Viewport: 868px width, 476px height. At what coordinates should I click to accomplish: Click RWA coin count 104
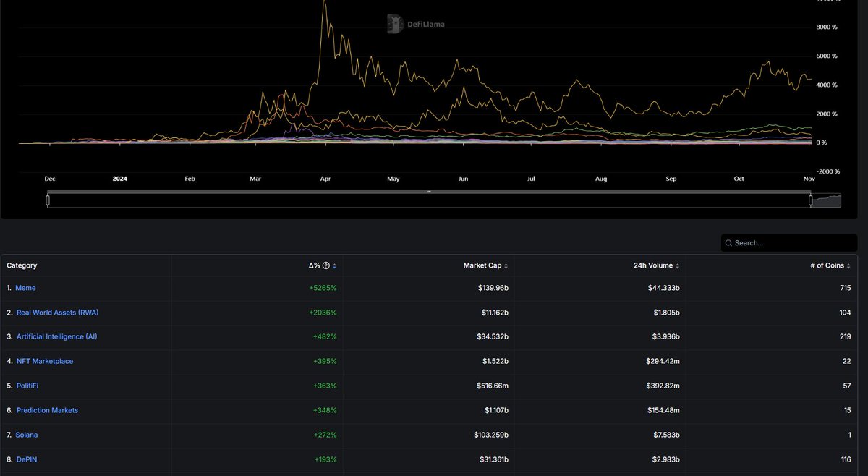(846, 313)
